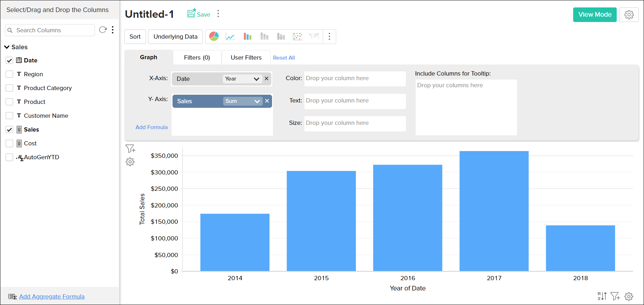
Task: Click the refresh columns icon
Action: pyautogui.click(x=103, y=30)
